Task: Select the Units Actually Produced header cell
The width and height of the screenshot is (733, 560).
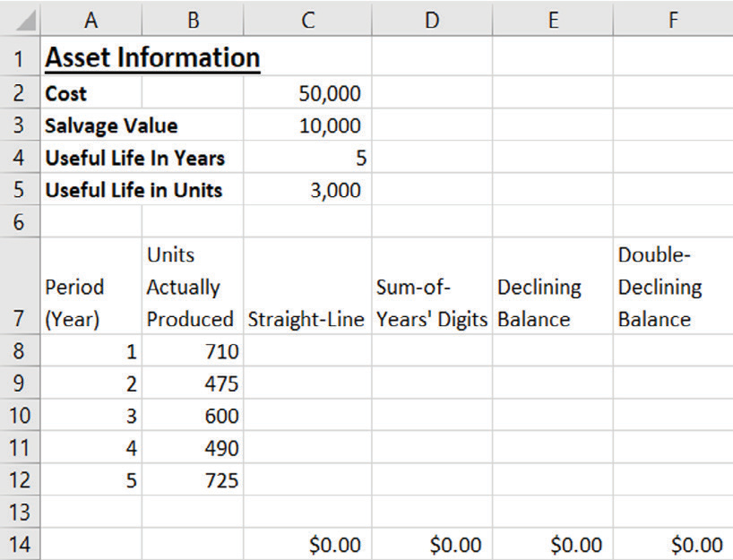Action: click(x=192, y=287)
